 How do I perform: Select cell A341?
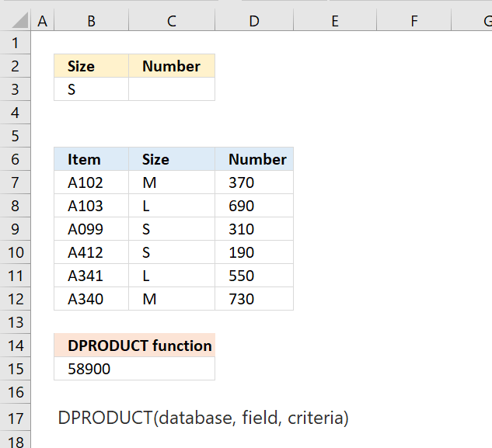point(91,276)
